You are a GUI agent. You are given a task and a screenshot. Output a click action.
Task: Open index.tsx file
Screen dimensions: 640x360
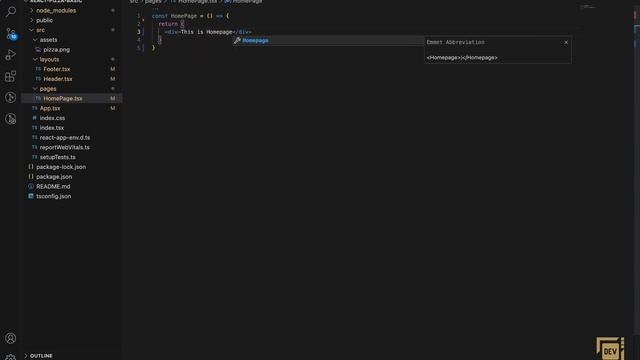click(x=52, y=128)
